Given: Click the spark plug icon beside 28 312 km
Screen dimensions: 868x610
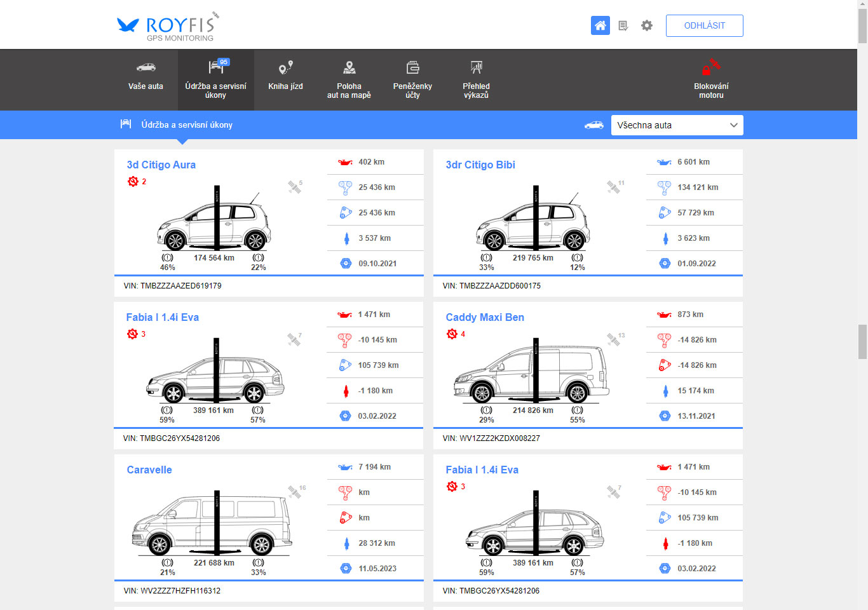Looking at the screenshot, I should (x=346, y=543).
